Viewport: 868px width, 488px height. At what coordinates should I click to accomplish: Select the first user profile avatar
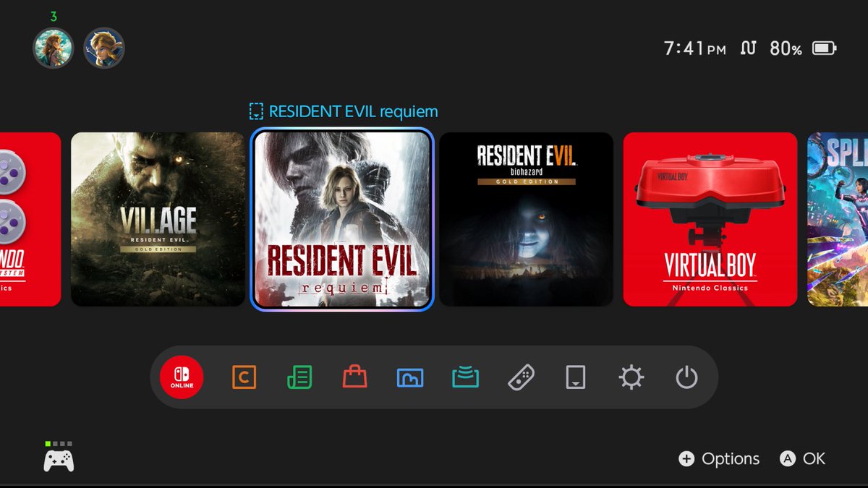[54, 48]
